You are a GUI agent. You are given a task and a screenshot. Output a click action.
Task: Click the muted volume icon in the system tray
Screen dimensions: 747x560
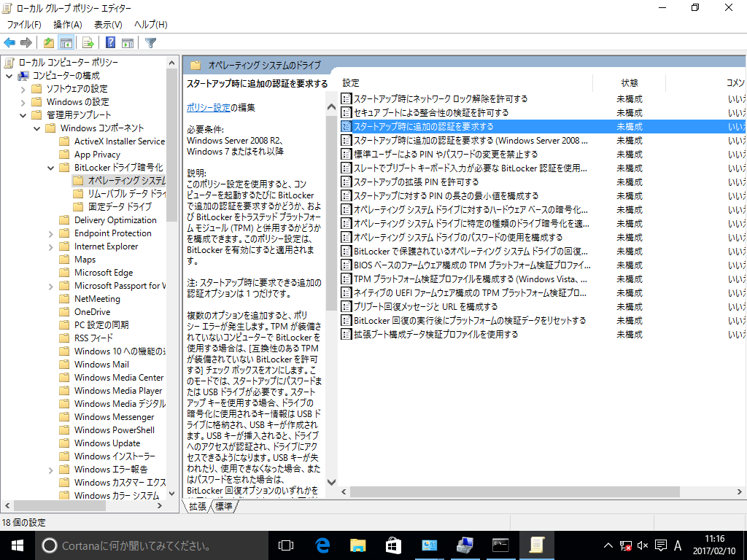(643, 545)
